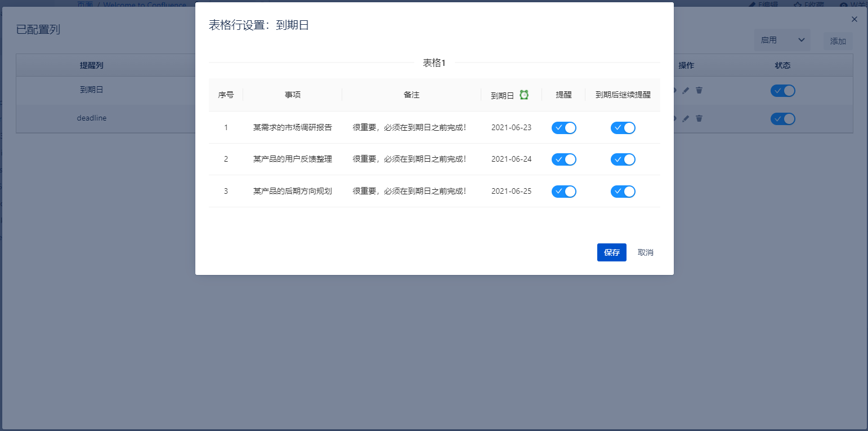This screenshot has width=868, height=431.
Task: Turn off 到期后继续提醒 for the 2021-06-24 row
Action: 623,159
